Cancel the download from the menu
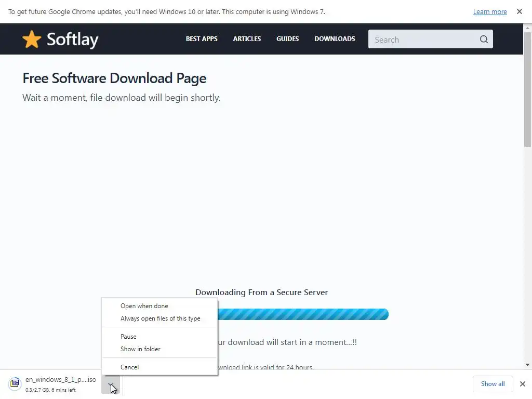The image size is (532, 399). pyautogui.click(x=159, y=367)
